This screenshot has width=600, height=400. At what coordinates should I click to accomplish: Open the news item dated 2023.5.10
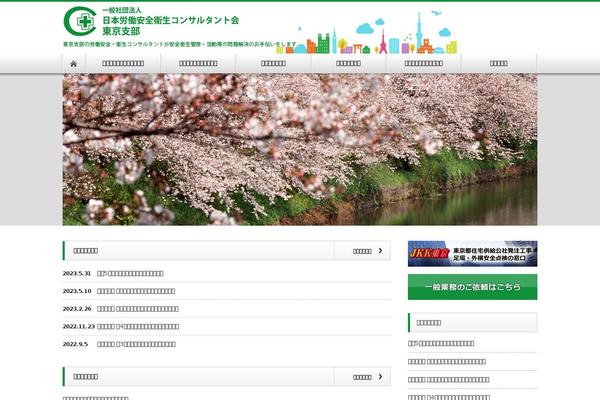click(x=136, y=291)
